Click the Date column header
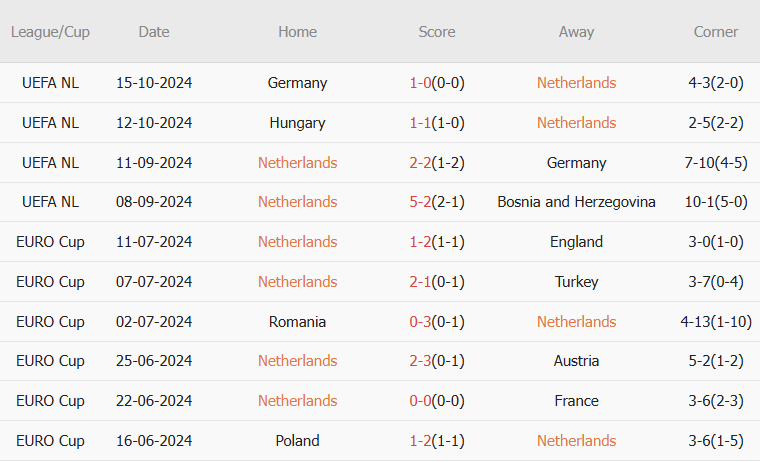760x462 pixels. point(154,32)
